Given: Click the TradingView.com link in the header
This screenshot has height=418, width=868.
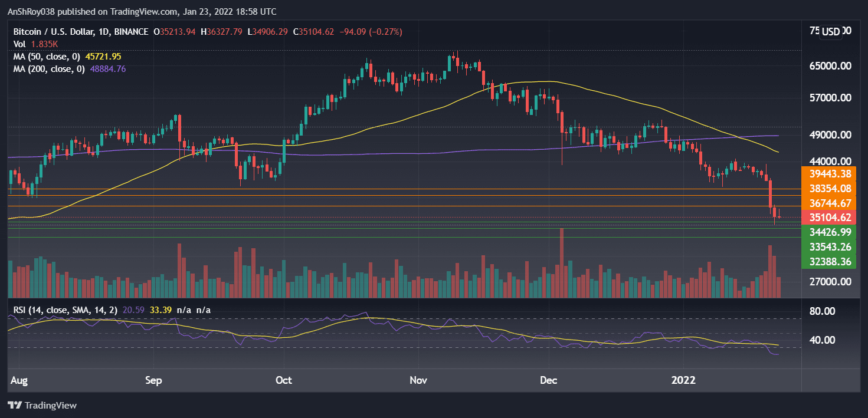Looking at the screenshot, I should [x=143, y=11].
